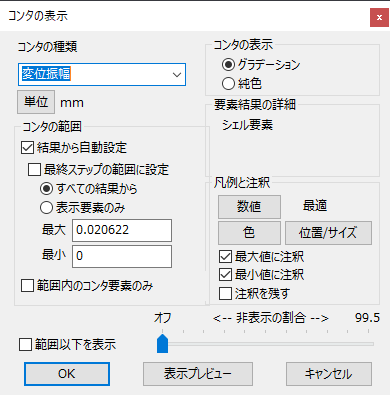Click the 最小 input field with 0
The height and width of the screenshot is (395, 390).
click(122, 256)
